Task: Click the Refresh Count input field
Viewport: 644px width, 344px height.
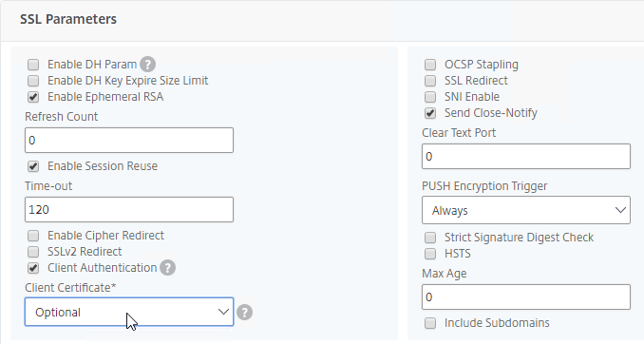Action: (129, 140)
